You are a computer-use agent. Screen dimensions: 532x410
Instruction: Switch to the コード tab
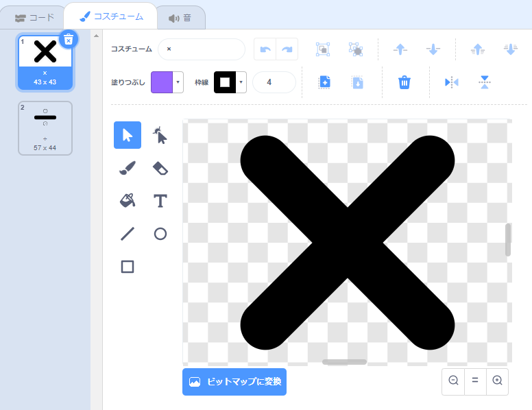(x=34, y=18)
